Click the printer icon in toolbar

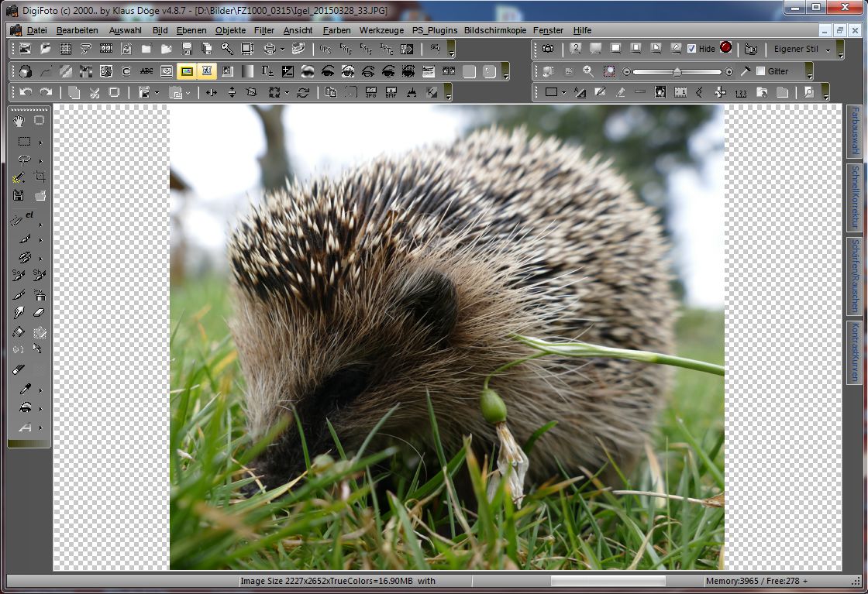click(x=269, y=49)
